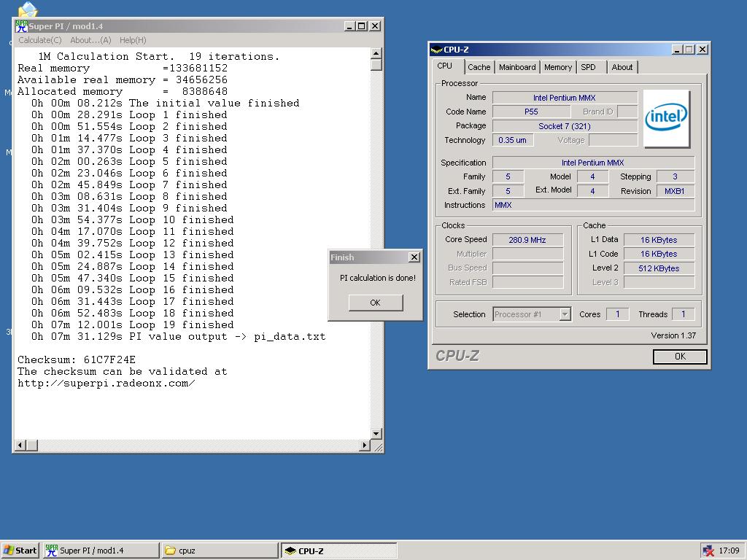Click the Package field Socket 7 (321)

[565, 126]
